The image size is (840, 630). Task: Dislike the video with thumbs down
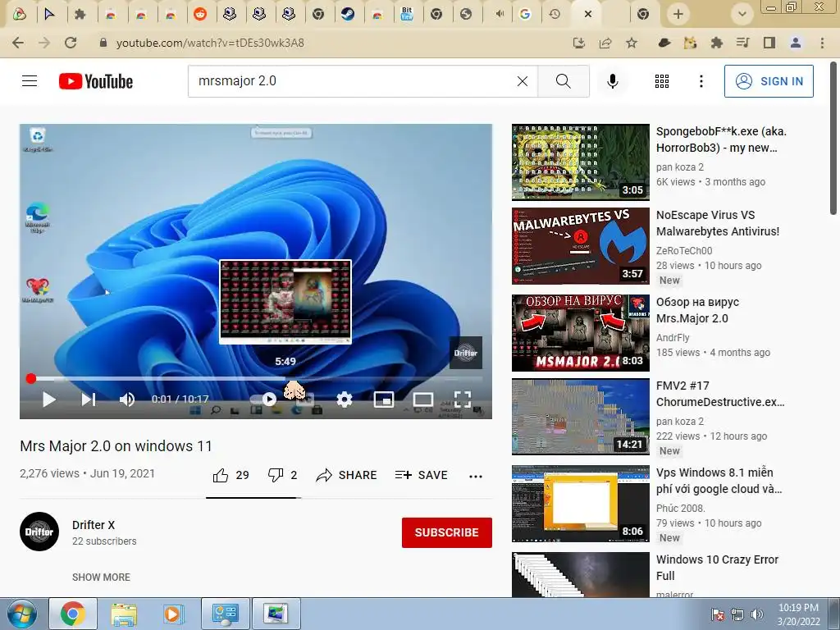coord(282,475)
